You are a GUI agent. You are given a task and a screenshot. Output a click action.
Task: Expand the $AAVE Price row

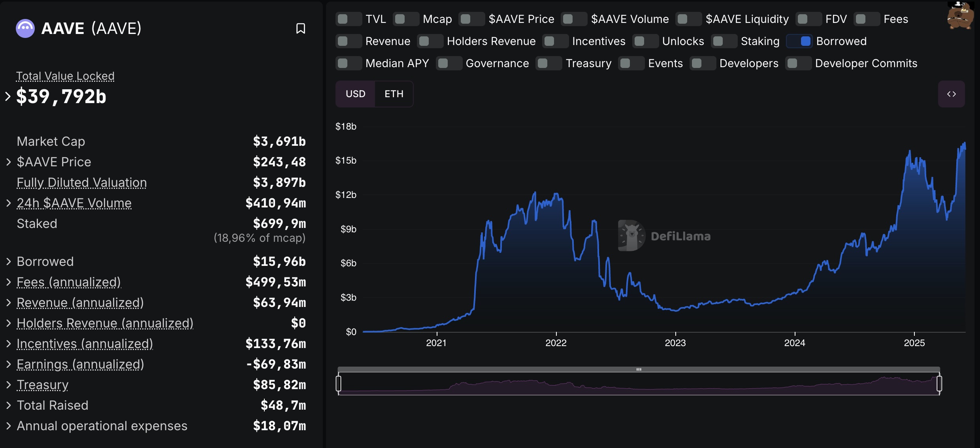[8, 162]
